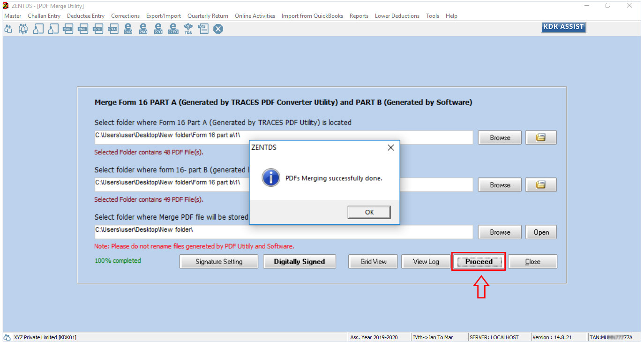Image resolution: width=644 pixels, height=343 pixels.
Task: Click the TDS icon in the toolbar
Action: (188, 29)
